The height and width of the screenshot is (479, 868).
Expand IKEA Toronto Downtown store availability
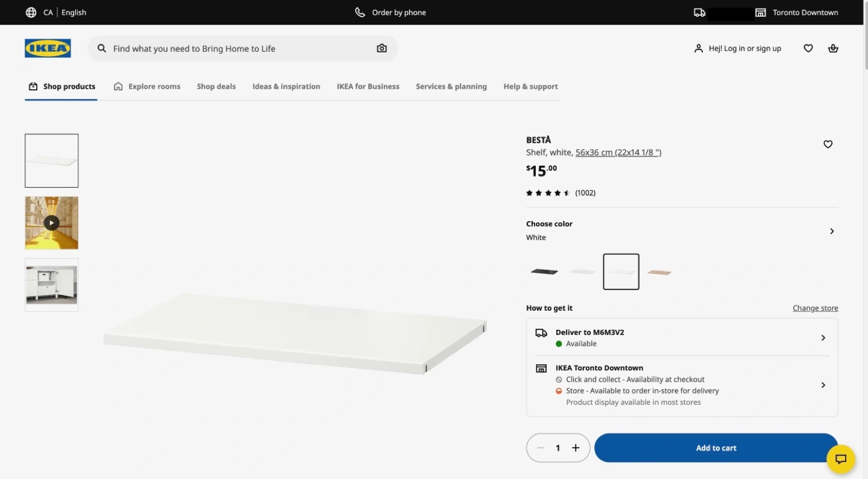[x=823, y=385]
